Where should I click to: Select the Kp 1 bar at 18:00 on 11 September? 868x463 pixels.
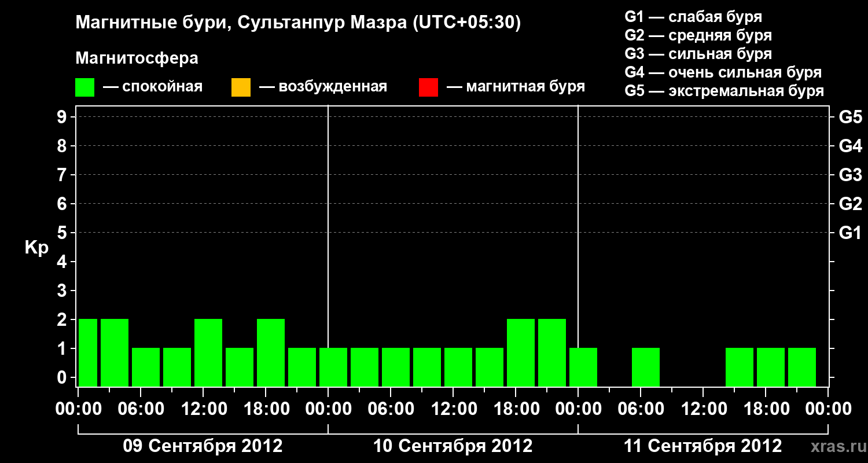[771, 367]
